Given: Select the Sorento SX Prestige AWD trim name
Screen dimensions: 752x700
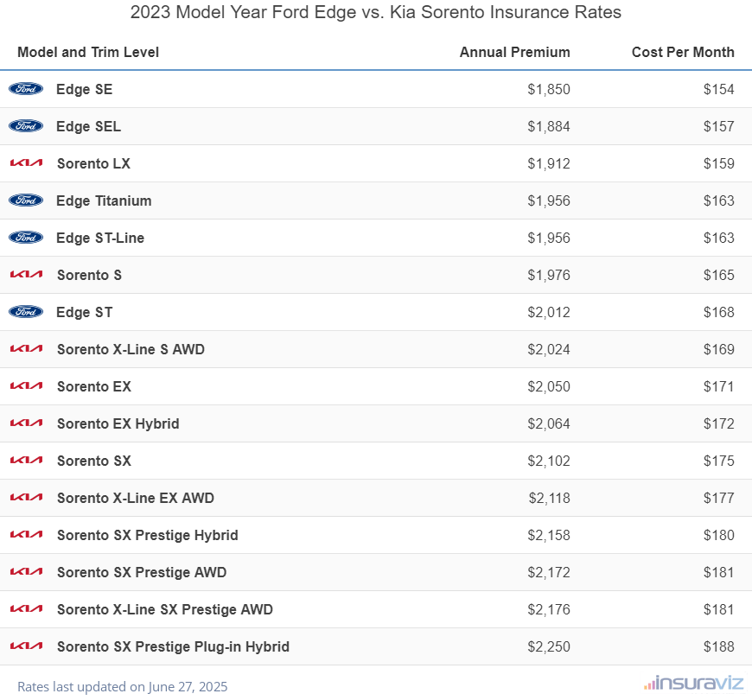Looking at the screenshot, I should 142,572.
